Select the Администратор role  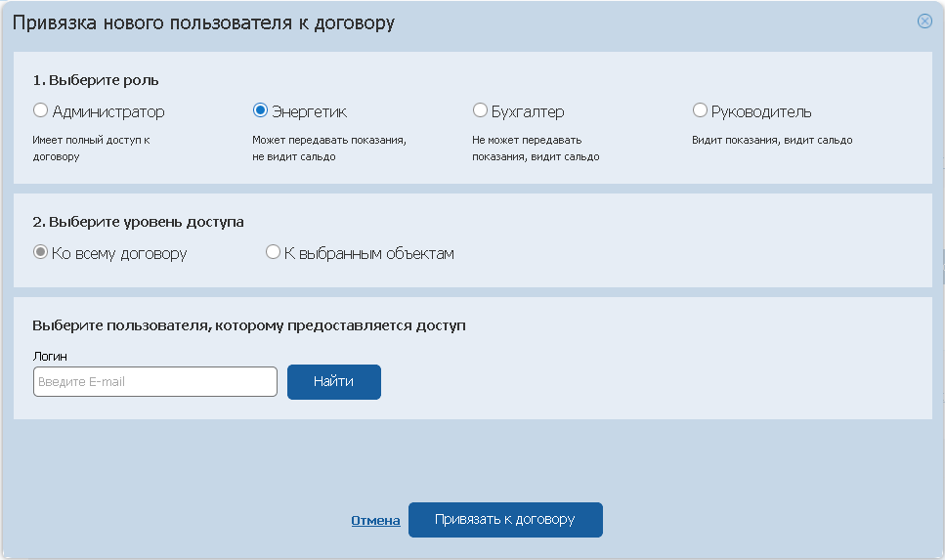(40, 110)
